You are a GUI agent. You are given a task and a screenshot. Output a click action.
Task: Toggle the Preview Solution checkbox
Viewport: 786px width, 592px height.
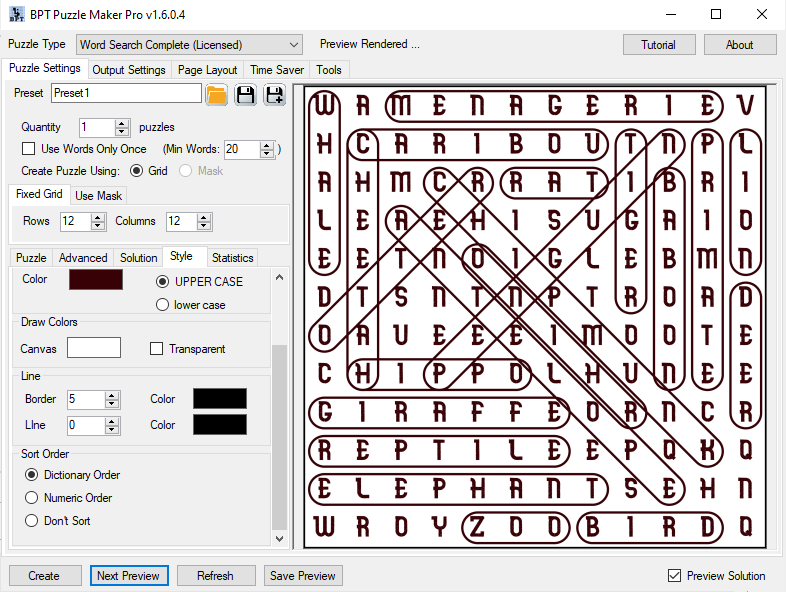click(x=674, y=575)
